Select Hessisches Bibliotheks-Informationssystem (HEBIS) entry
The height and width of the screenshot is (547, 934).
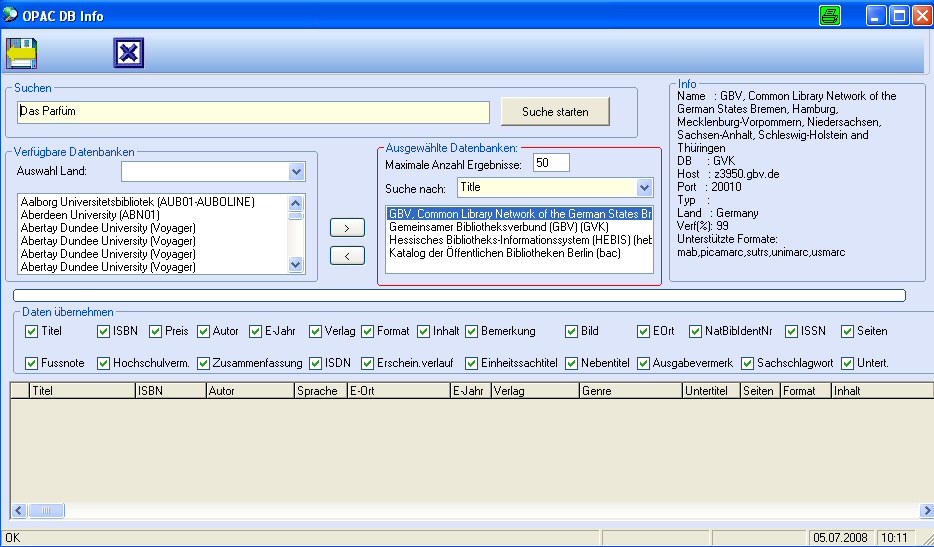(519, 241)
